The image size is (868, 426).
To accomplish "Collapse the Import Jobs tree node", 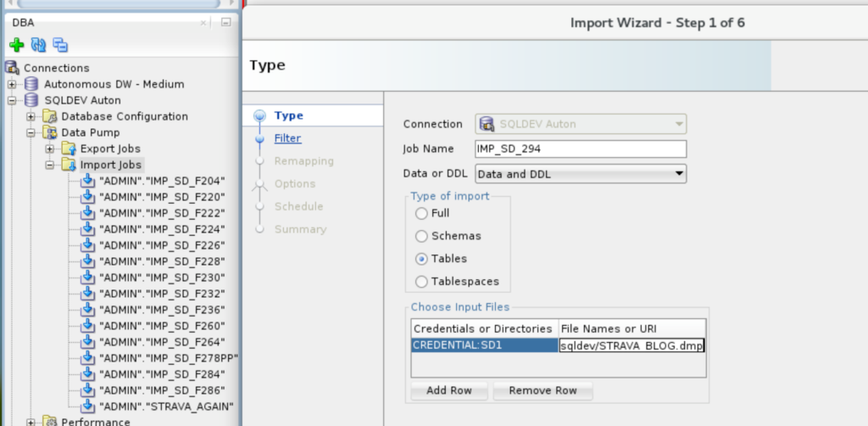I will click(50, 165).
